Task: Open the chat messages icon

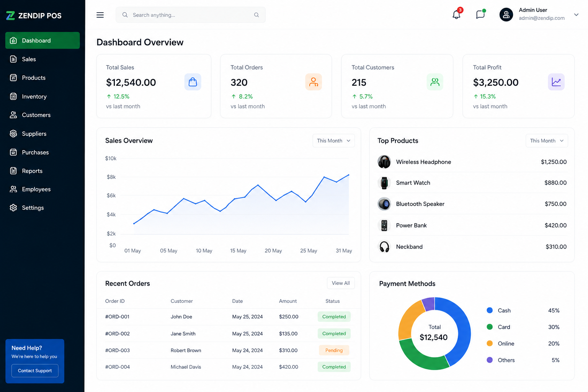Action: tap(480, 15)
